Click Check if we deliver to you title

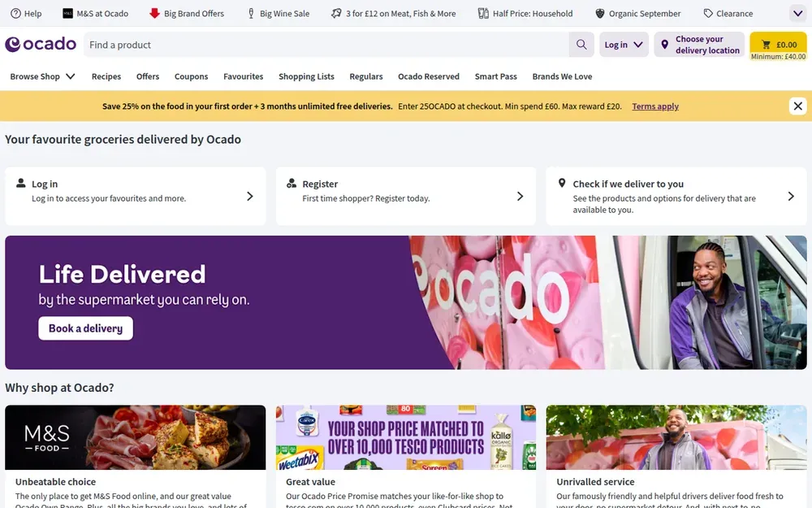628,184
